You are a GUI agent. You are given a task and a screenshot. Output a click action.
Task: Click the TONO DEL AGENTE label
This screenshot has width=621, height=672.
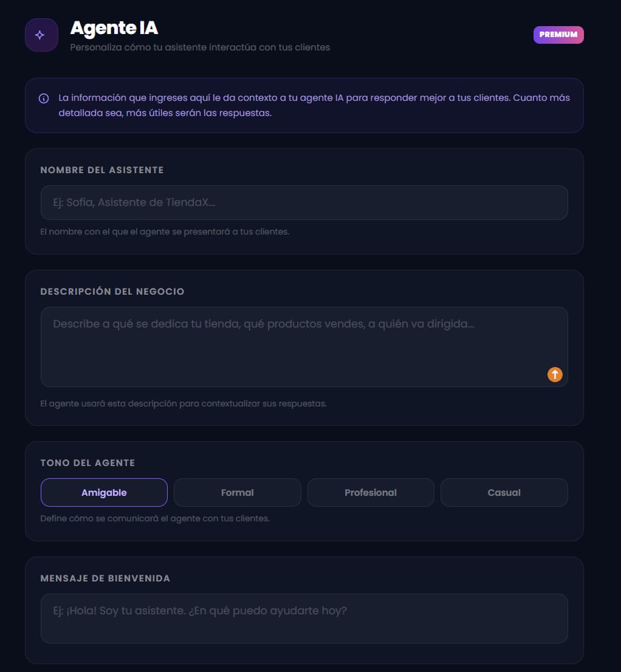(x=87, y=463)
